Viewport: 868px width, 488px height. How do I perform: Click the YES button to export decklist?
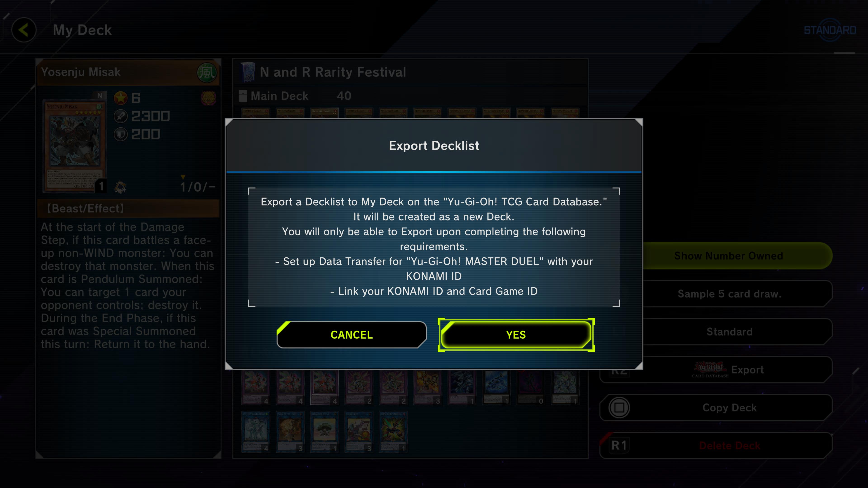515,334
